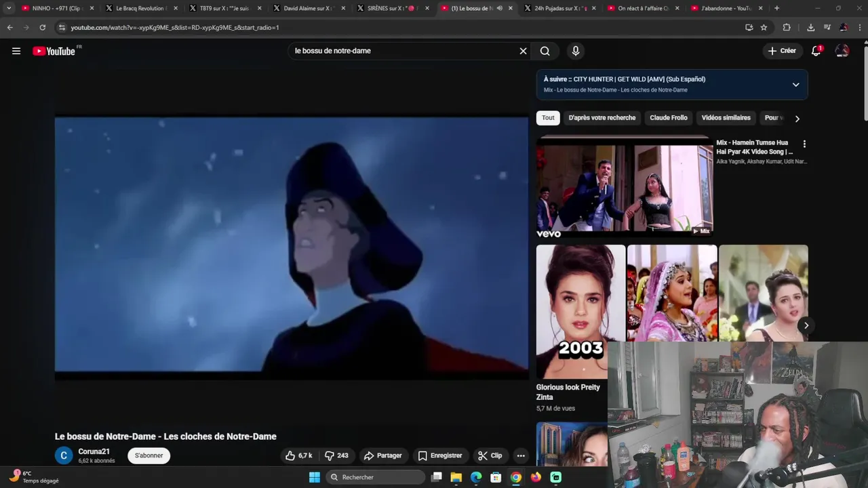Open the Coruna21 channel name
The image size is (868, 488).
coord(94,451)
